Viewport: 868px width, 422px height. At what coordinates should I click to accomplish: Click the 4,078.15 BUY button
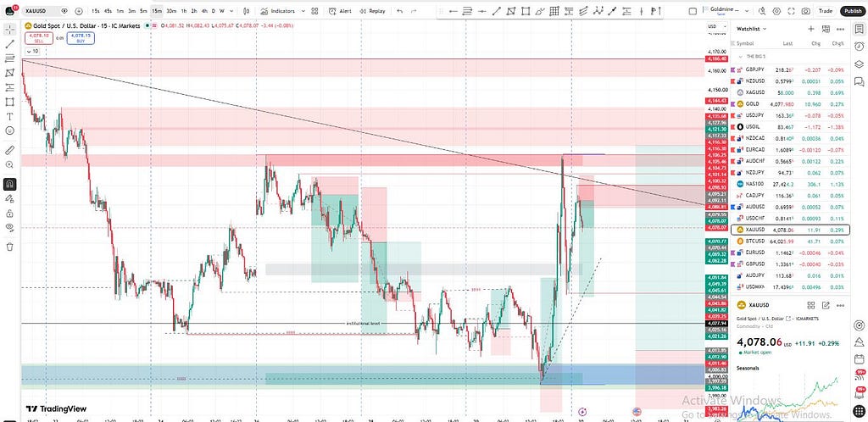[x=81, y=37]
